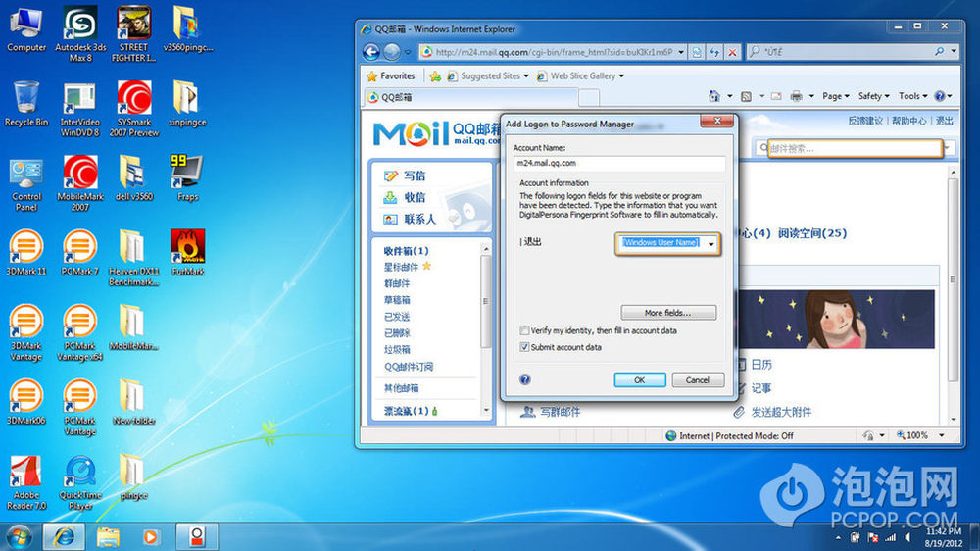This screenshot has width=980, height=551.
Task: Open IE Page menu dropdown
Action: (x=836, y=96)
